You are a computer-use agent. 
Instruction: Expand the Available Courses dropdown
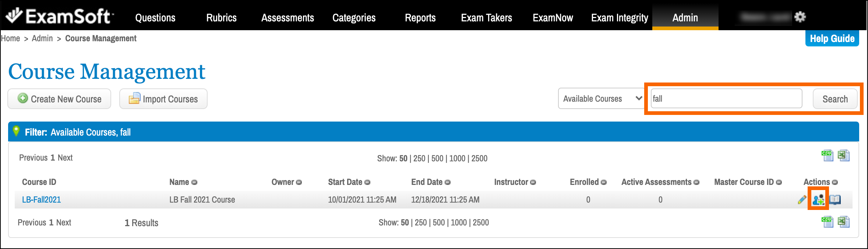(x=601, y=98)
